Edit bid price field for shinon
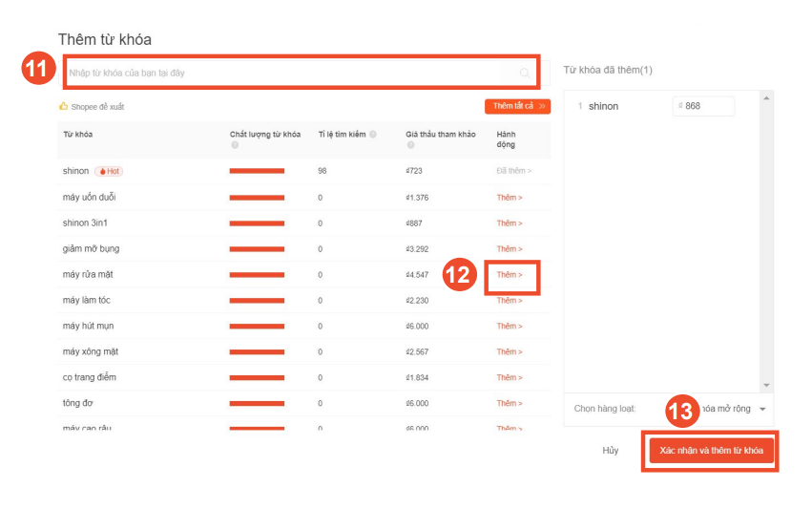The width and height of the screenshot is (812, 509). coord(703,106)
